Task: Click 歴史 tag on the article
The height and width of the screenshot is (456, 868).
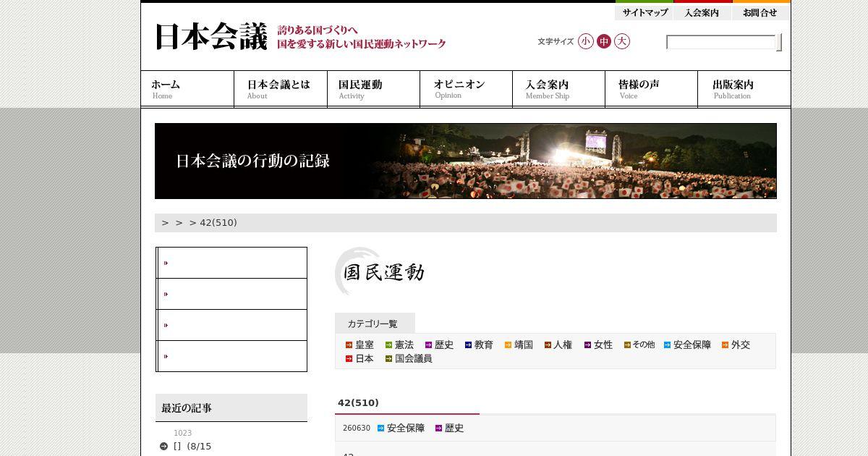Action: [x=449, y=428]
